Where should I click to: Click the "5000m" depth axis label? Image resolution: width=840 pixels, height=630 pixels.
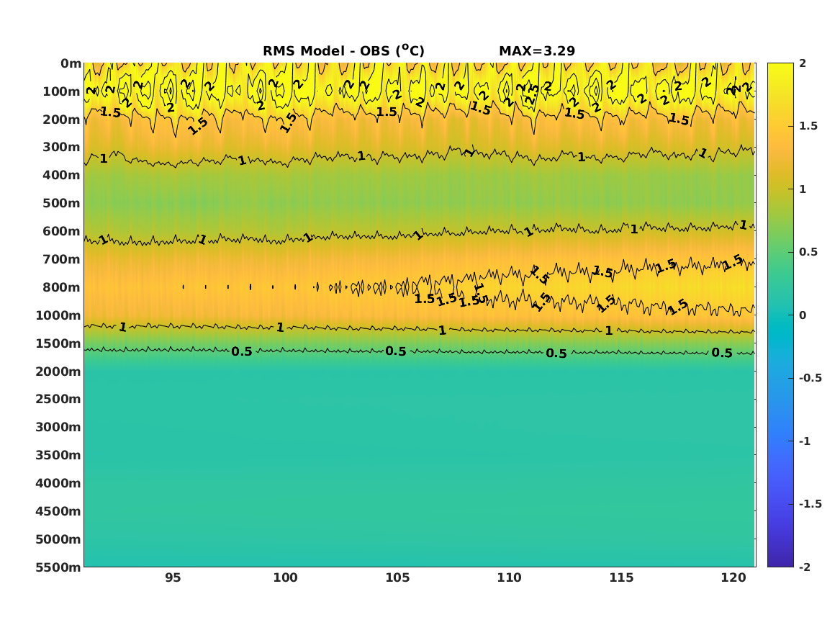point(58,539)
